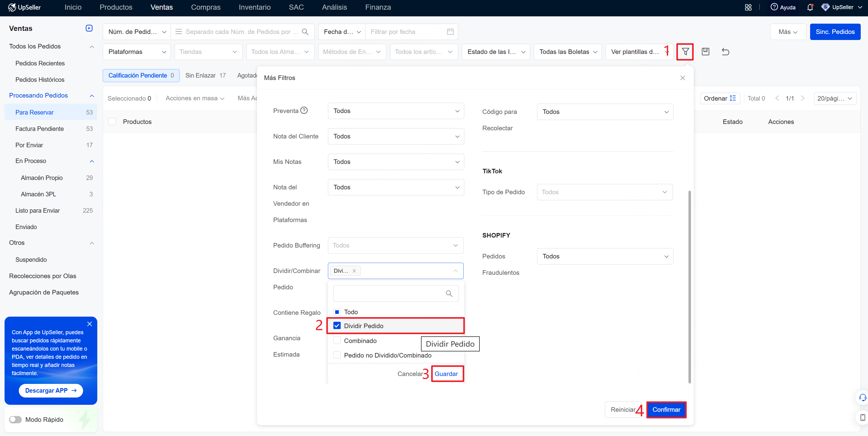Expand the Plataformas dropdown
Viewport: 868px width, 436px height.
[136, 52]
